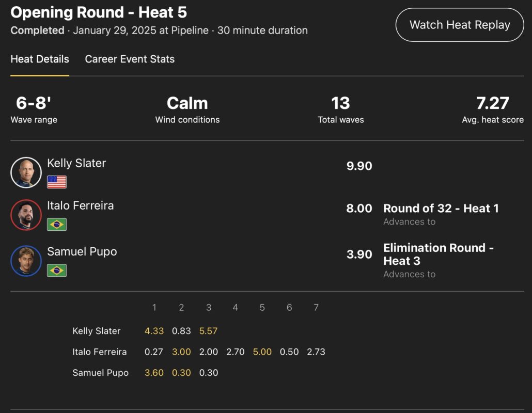The height and width of the screenshot is (413, 532).
Task: Switch to the Career Event Stats tab
Action: [x=130, y=59]
